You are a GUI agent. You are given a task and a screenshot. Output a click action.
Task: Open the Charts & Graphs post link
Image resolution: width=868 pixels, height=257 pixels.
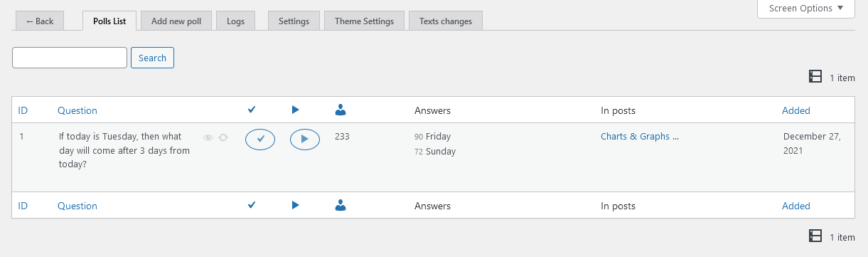[x=640, y=136]
